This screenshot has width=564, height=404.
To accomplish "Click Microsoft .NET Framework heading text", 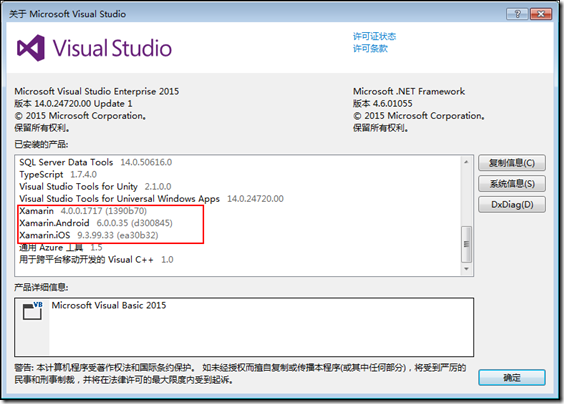I will coord(409,91).
